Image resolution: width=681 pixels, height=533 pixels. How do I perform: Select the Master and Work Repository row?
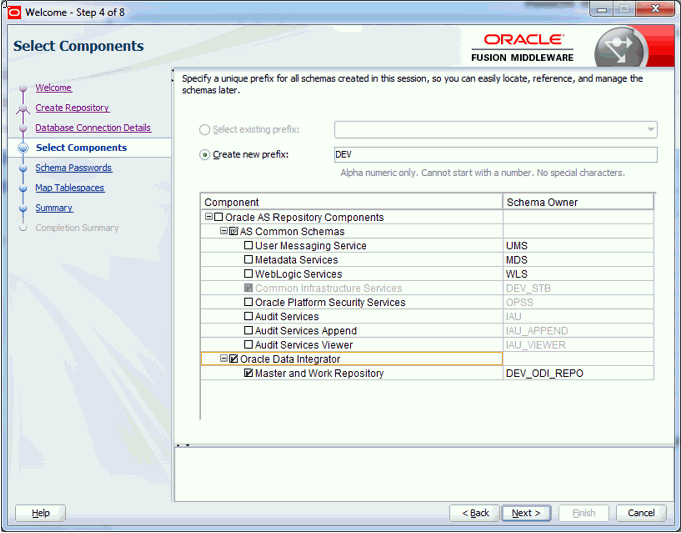[x=352, y=373]
